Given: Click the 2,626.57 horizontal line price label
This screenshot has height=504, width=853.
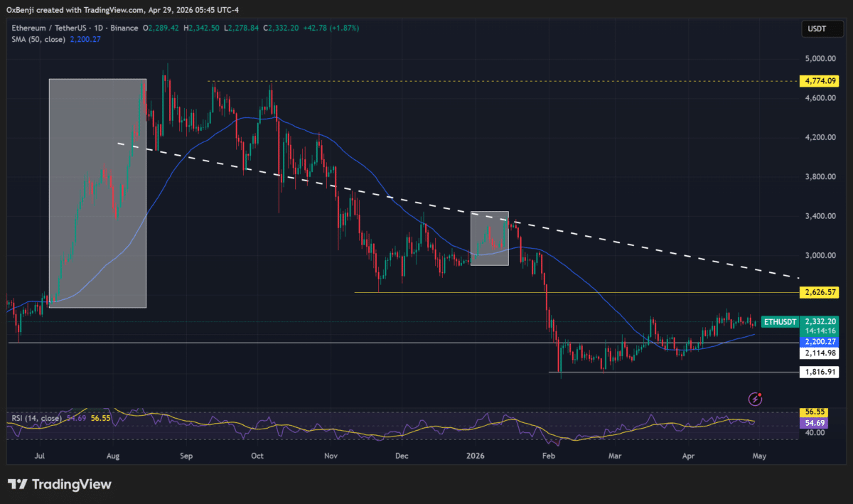Looking at the screenshot, I should [819, 292].
